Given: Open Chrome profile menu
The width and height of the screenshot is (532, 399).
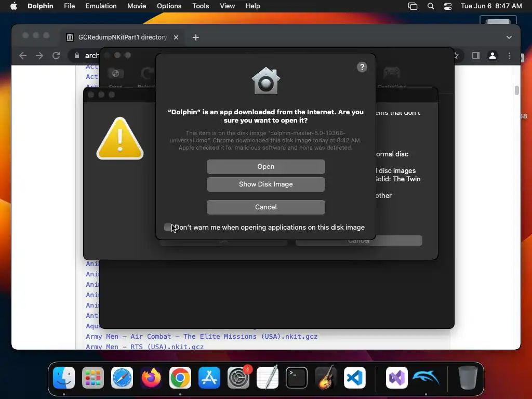Looking at the screenshot, I should pos(493,56).
